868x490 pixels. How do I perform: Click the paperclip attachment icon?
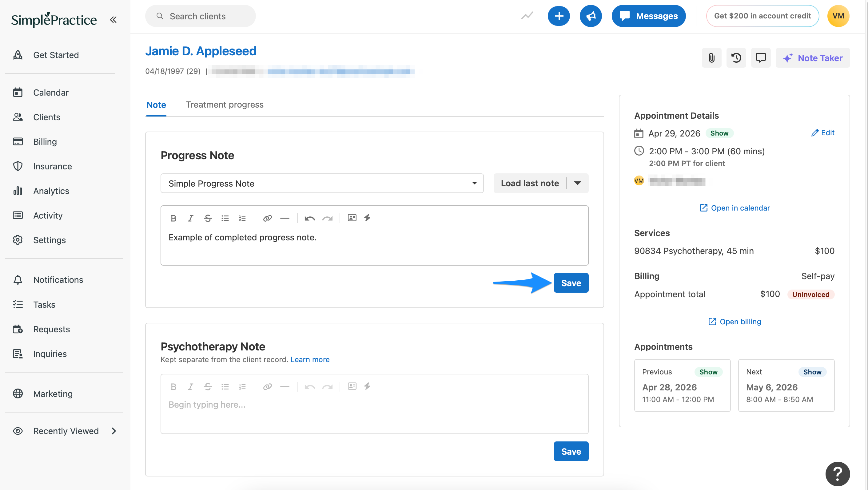point(711,58)
